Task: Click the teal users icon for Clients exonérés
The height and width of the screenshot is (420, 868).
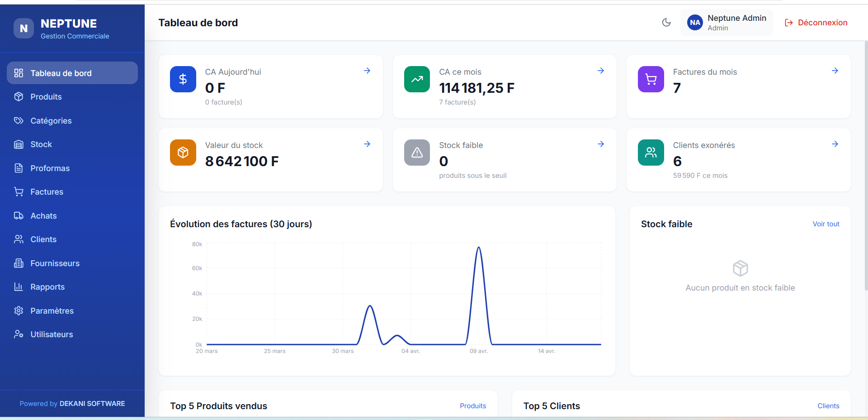Action: (x=651, y=153)
